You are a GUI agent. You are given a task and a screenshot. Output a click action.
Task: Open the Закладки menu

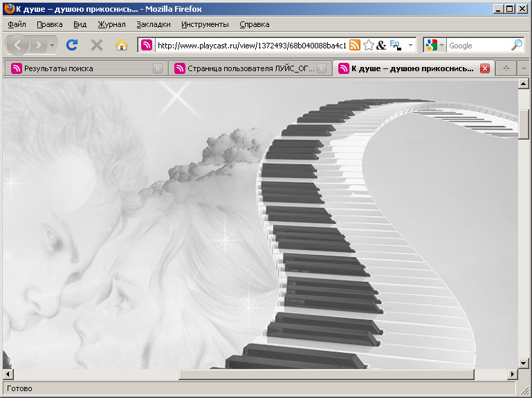point(153,24)
